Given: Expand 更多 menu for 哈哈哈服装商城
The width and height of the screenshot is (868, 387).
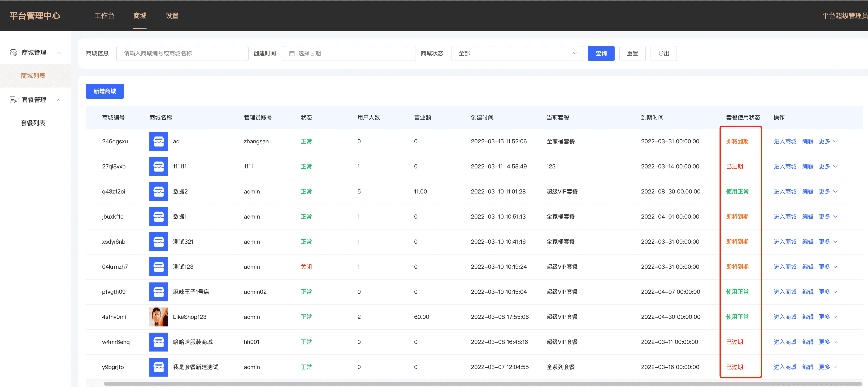Looking at the screenshot, I should click(828, 342).
